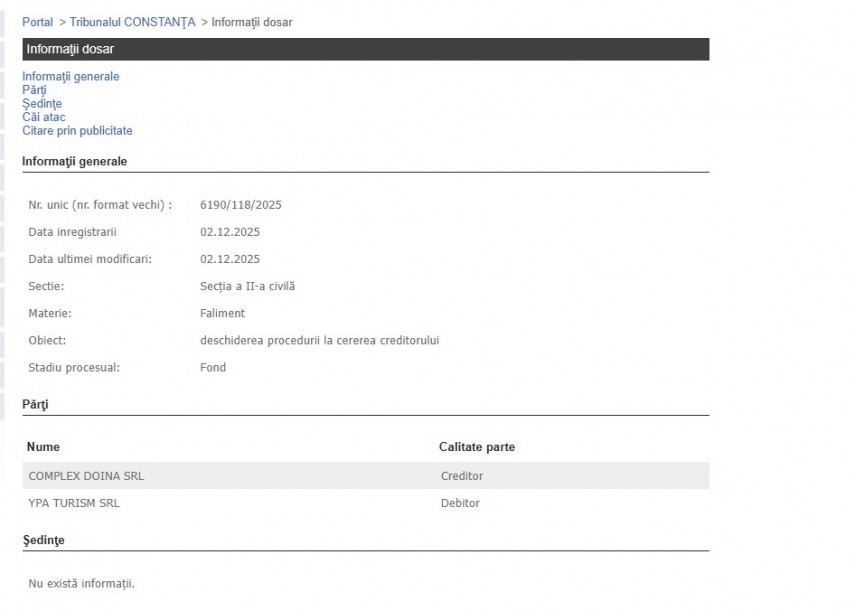Click the Debitor cell in the parties table
855x611 pixels.
460,503
